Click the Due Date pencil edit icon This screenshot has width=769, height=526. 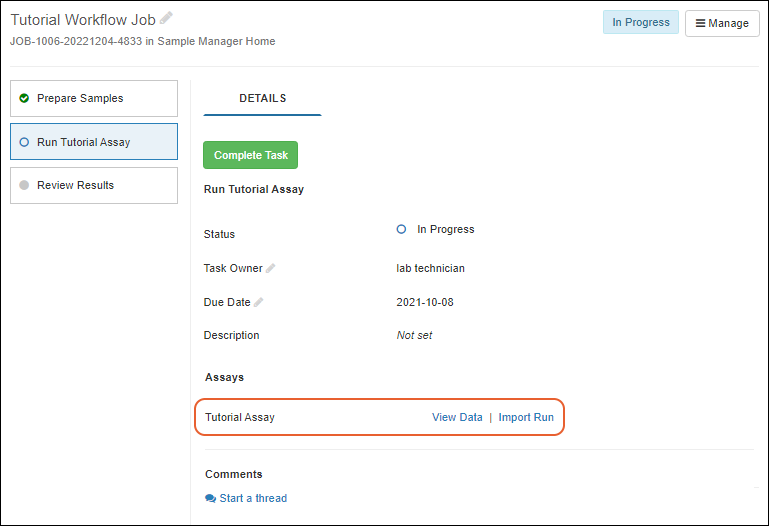click(x=259, y=302)
